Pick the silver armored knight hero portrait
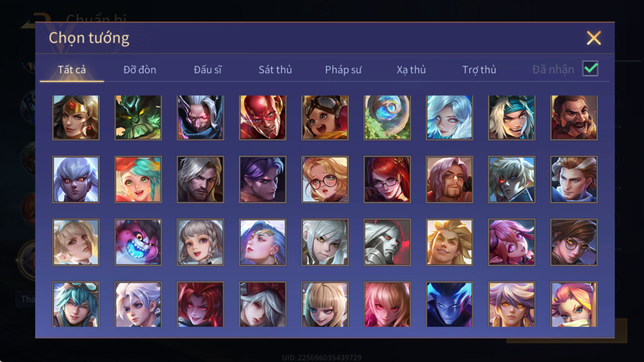This screenshot has width=644, height=362. [x=387, y=242]
